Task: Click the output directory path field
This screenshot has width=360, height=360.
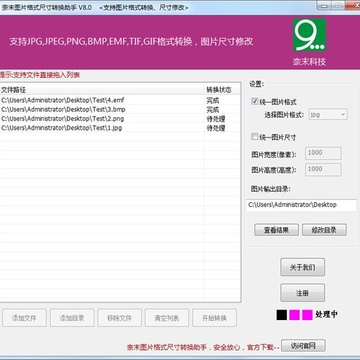Action: 301,205
